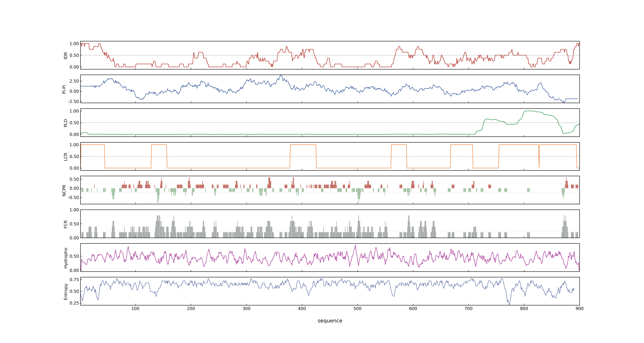Select the x-axis tick label 700

[469, 309]
